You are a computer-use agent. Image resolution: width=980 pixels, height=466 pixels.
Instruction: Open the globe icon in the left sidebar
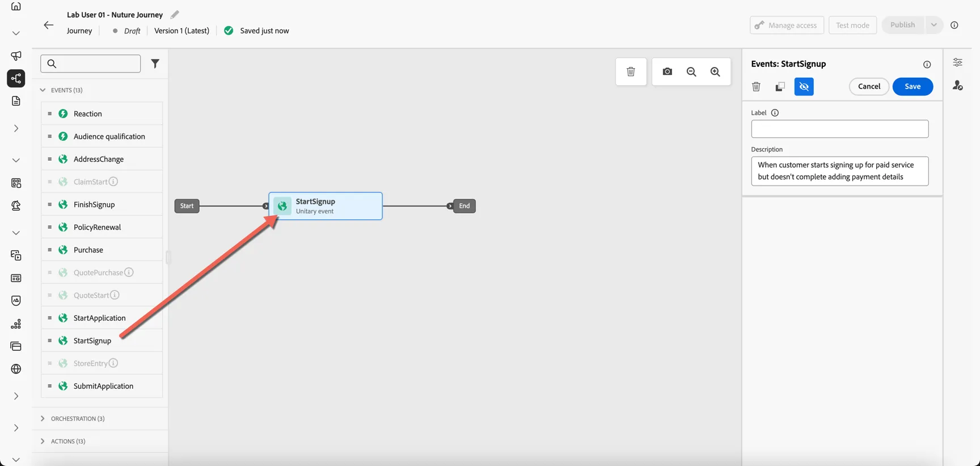tap(16, 369)
